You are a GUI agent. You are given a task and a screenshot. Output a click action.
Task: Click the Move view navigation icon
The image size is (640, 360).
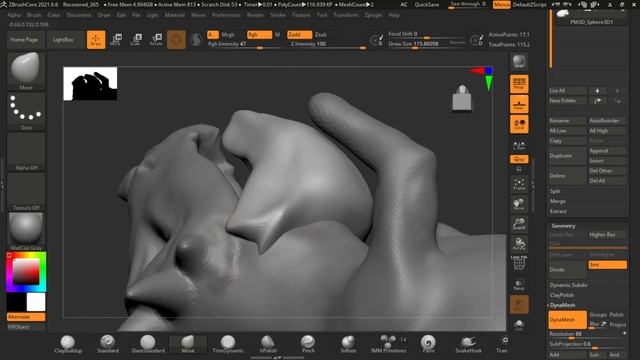coord(519,204)
